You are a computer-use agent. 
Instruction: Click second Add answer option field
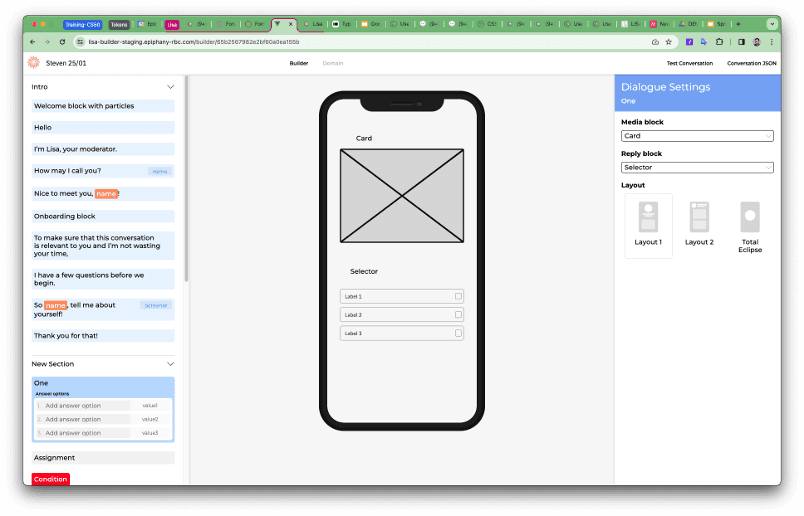83,419
